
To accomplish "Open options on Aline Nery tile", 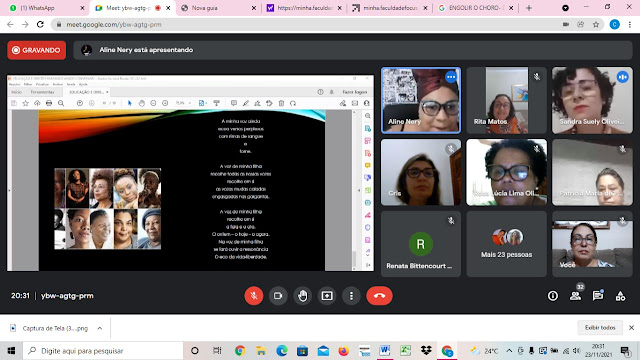I will click(x=451, y=77).
